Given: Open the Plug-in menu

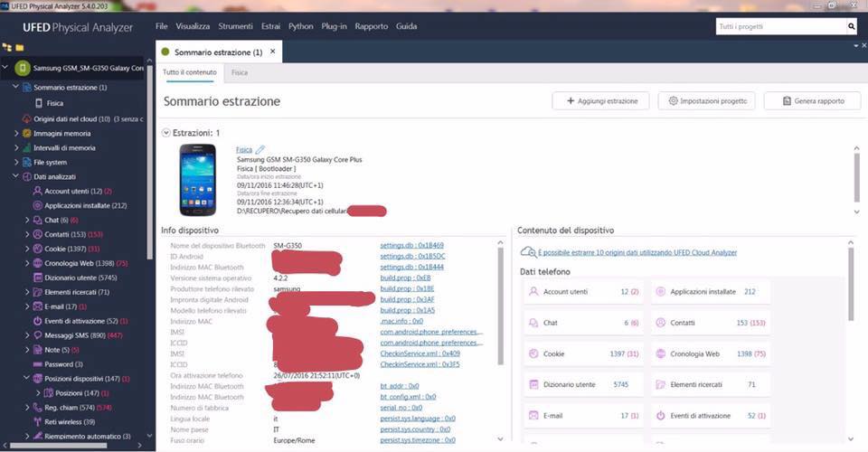Looking at the screenshot, I should [x=334, y=26].
